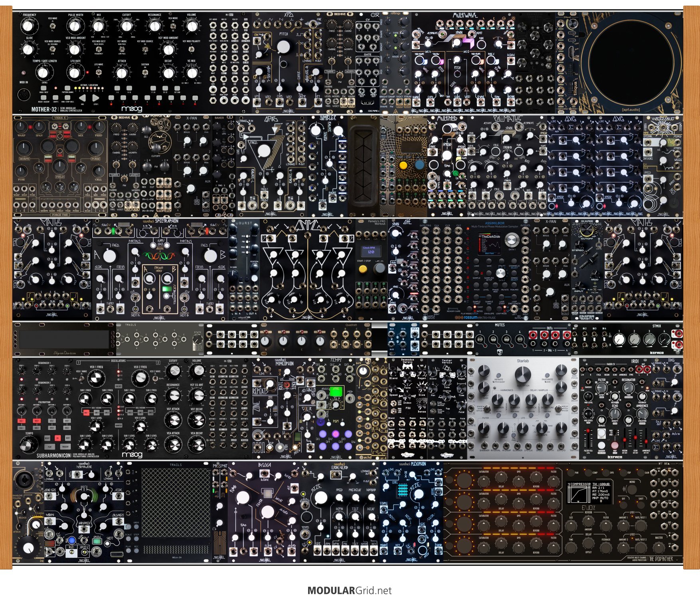Toggle channel 4 switch on the Mutes module
The width and height of the screenshot is (700, 599).
[520, 339]
